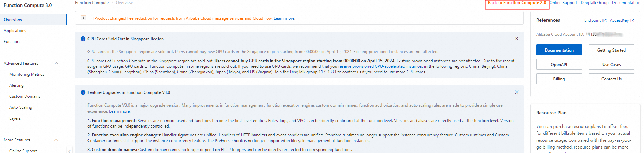Click Back to Function Compute 2.0
Viewport: 644px width, 153px height.
coord(517,3)
